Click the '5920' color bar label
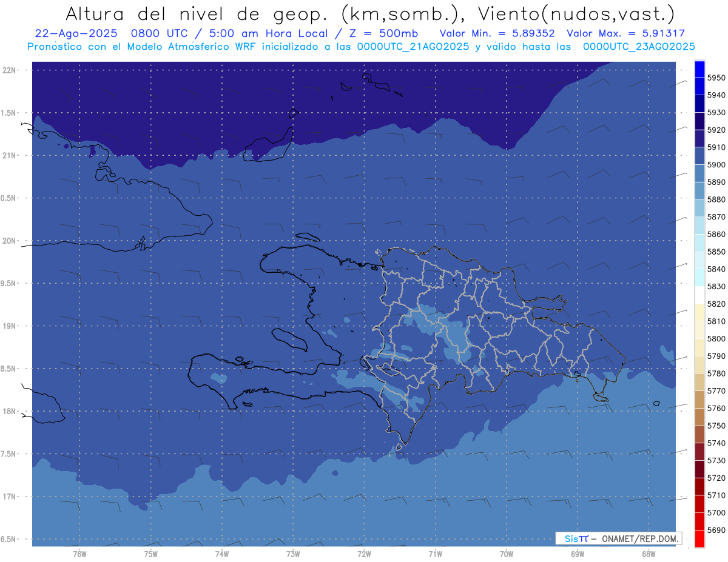Screen dimensions: 728x562 click(716, 130)
